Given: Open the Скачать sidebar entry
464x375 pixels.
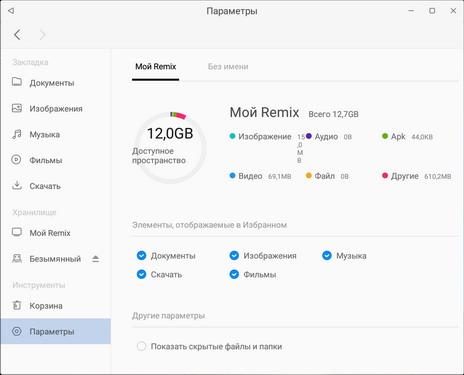Looking at the screenshot, I should (56, 186).
